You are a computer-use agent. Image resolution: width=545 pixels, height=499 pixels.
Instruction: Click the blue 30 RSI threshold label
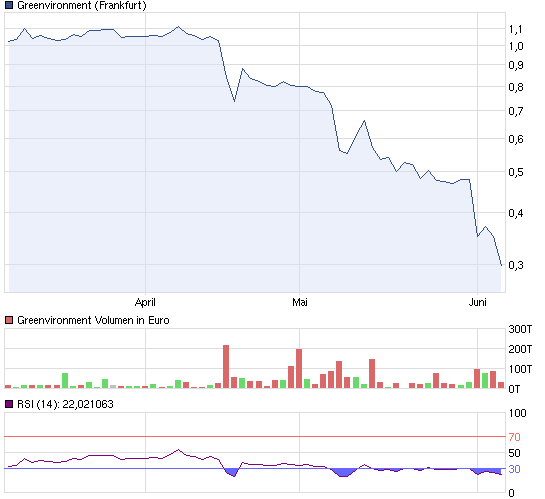(514, 469)
